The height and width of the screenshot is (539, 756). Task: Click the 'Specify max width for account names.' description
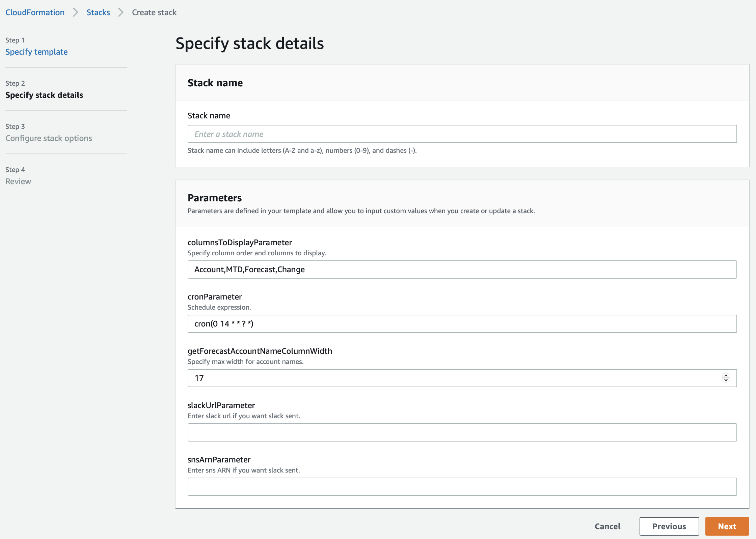click(246, 362)
